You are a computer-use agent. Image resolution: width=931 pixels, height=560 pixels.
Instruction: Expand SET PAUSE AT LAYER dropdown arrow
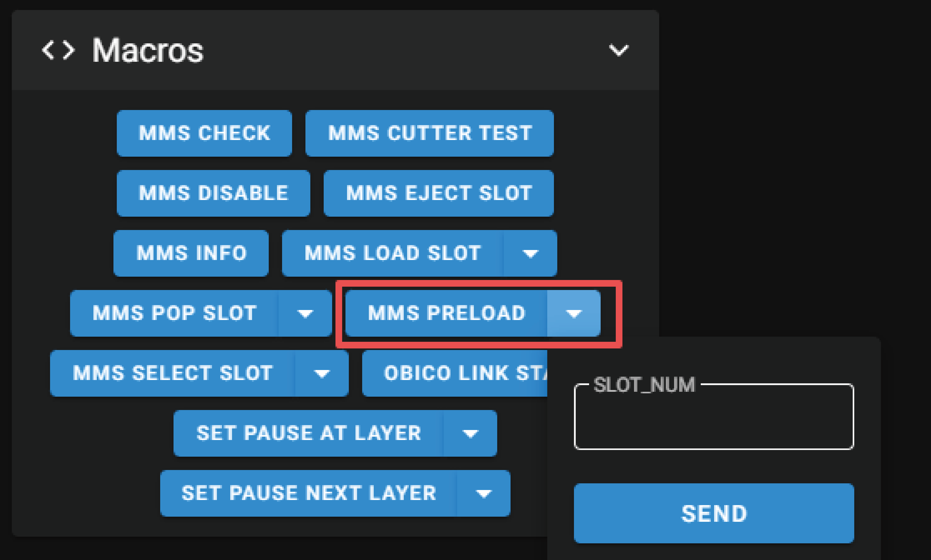pyautogui.click(x=470, y=433)
